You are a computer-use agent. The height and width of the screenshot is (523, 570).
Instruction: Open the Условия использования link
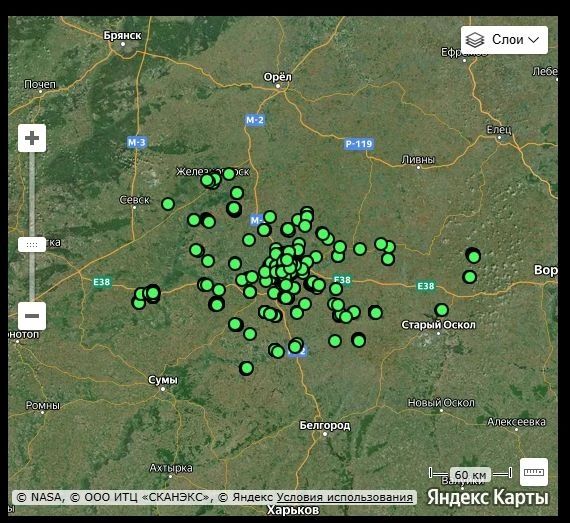345,497
